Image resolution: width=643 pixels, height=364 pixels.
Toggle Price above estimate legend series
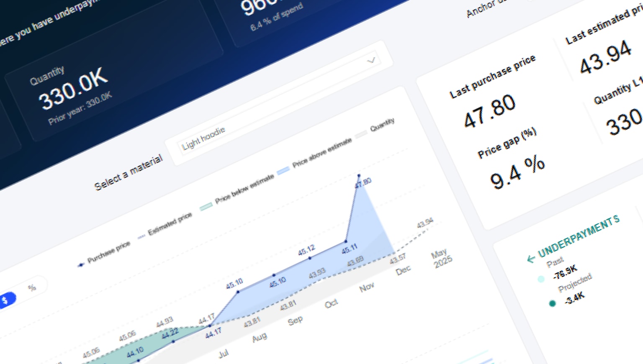pos(321,152)
